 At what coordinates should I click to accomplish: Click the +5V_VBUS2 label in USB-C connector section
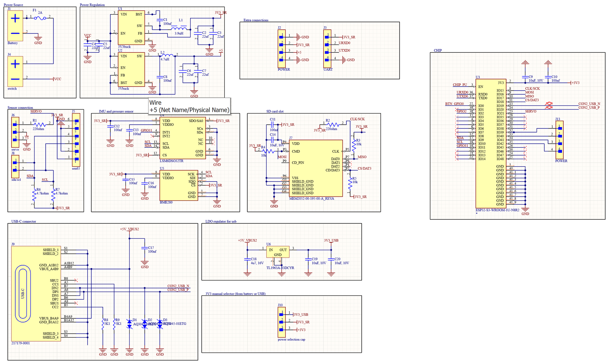(129, 229)
